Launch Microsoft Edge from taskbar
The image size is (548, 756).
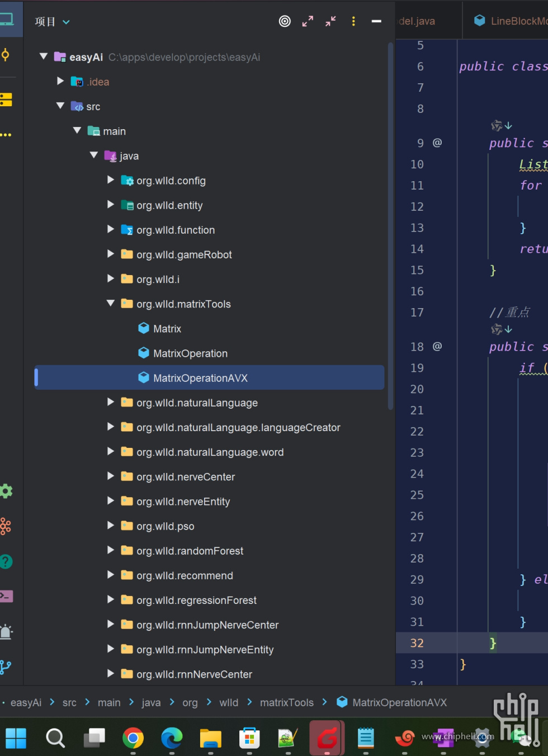pyautogui.click(x=172, y=738)
